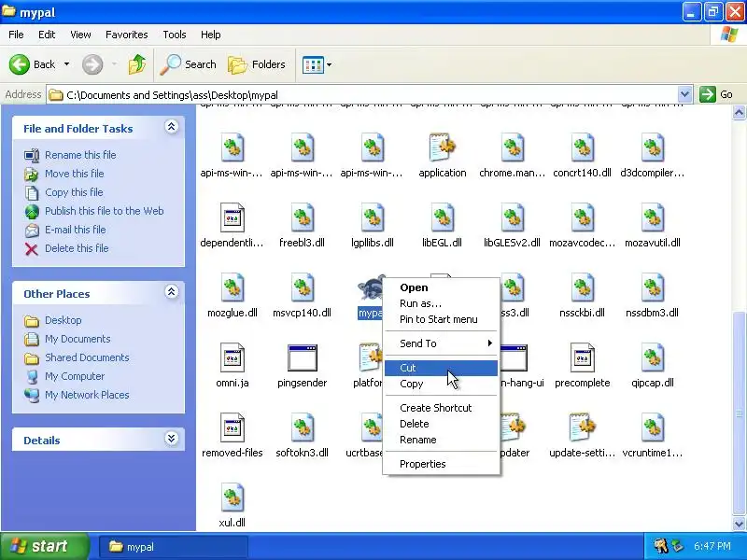Click the vertical scrollbar down arrow
The width and height of the screenshot is (747, 560).
[x=739, y=524]
